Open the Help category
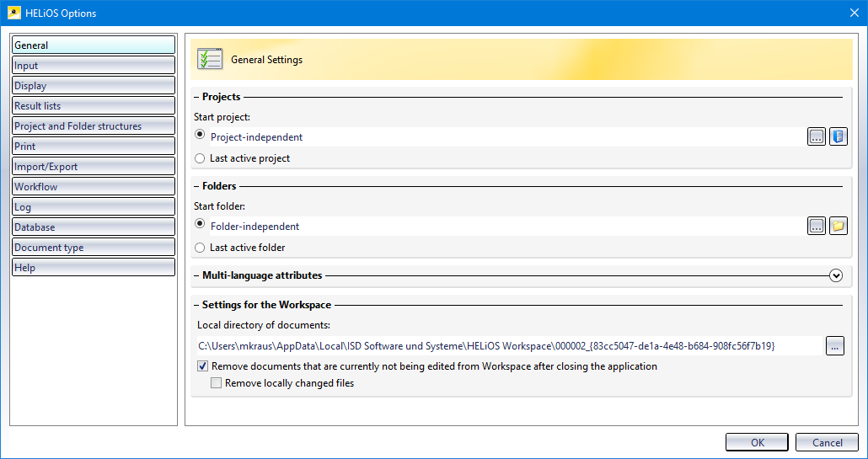Screen dimensions: 868x459 tap(94, 267)
